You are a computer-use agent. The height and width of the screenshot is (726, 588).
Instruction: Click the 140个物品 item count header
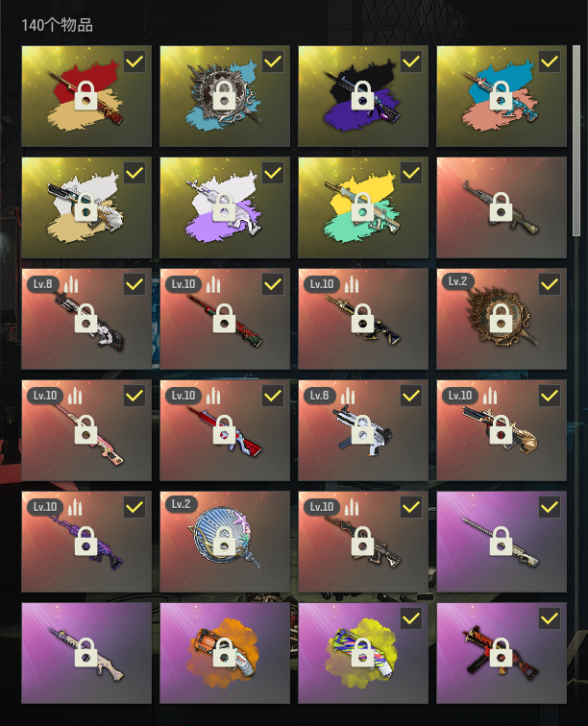point(57,25)
